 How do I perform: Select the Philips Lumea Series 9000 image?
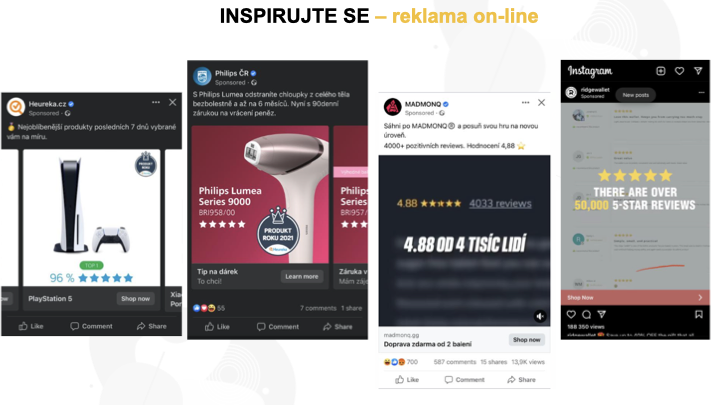tap(260, 195)
